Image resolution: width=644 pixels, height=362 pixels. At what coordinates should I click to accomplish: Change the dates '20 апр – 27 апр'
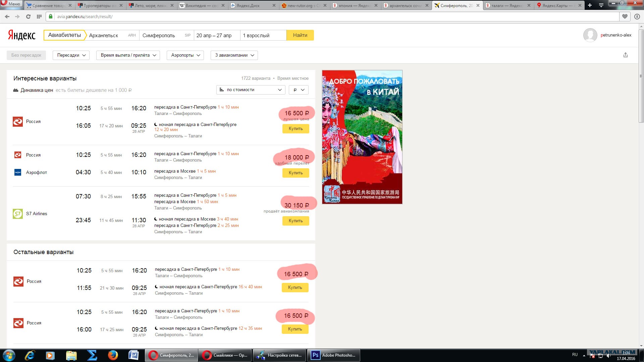(217, 35)
